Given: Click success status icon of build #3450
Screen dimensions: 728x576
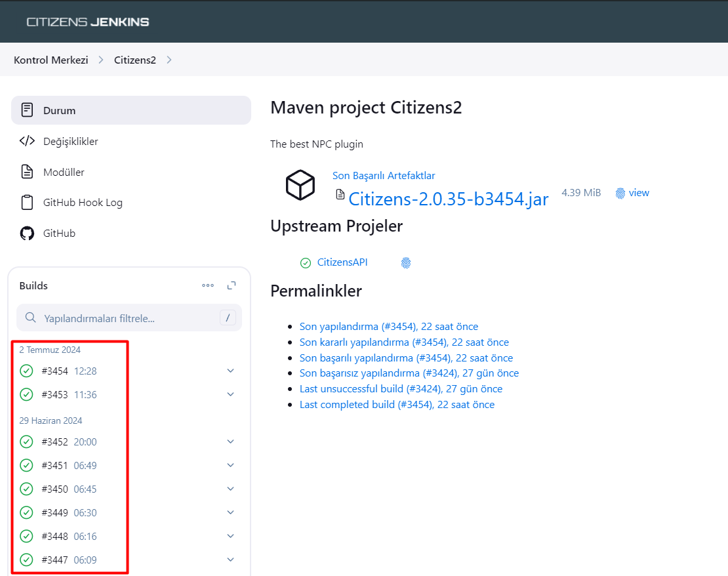Looking at the screenshot, I should pos(26,489).
